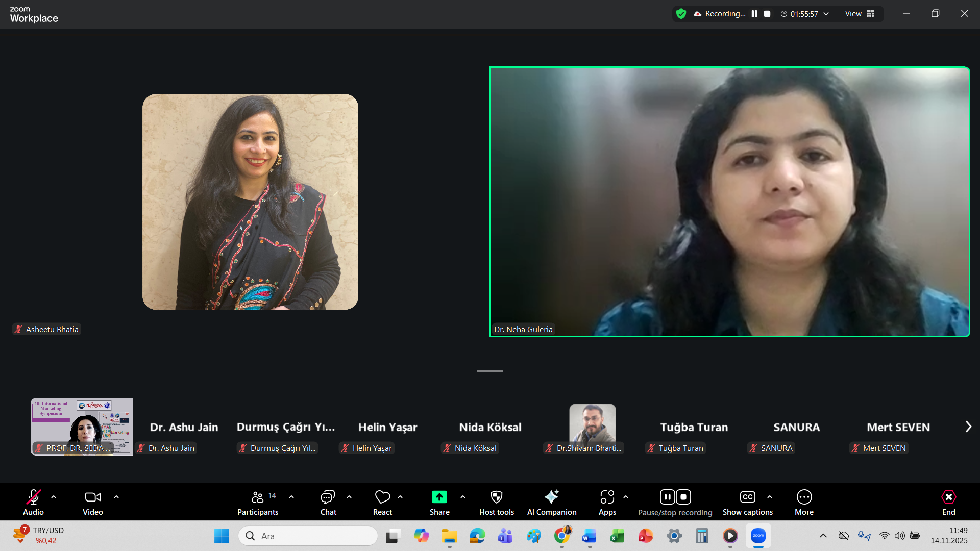The height and width of the screenshot is (551, 980).
Task: Expand video options arrow
Action: (x=116, y=496)
